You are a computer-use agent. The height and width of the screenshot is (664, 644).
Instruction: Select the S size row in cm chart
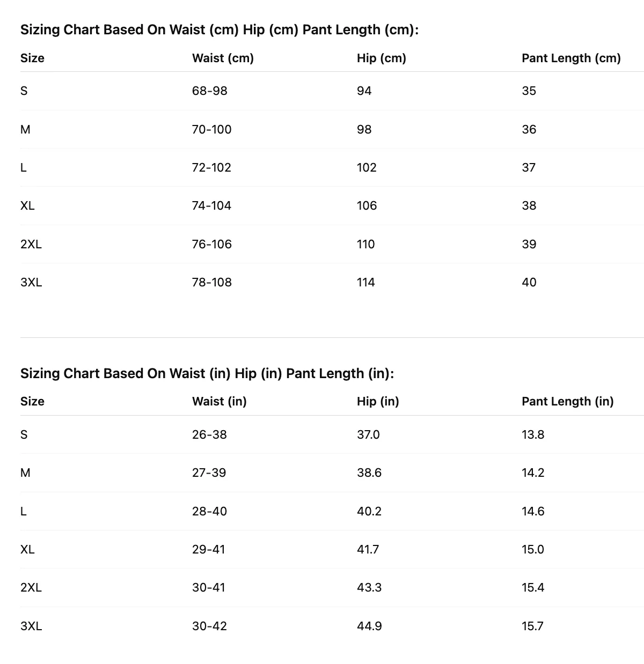[x=332, y=91]
